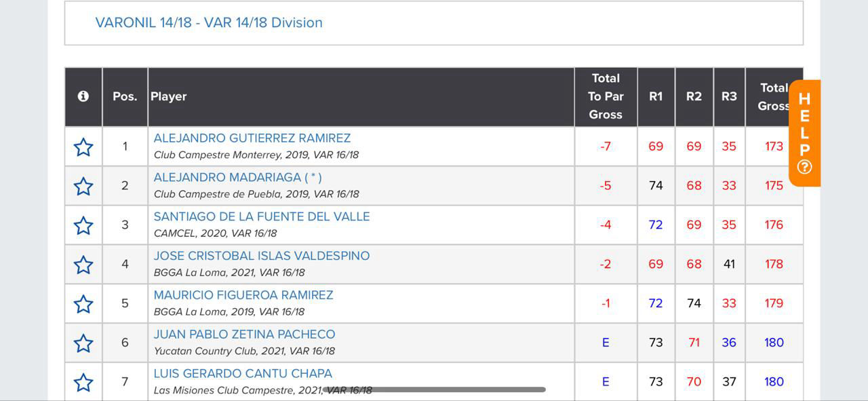View Juan Pablo Zetina Pacheco details
Image resolution: width=868 pixels, height=401 pixels.
[x=244, y=335]
